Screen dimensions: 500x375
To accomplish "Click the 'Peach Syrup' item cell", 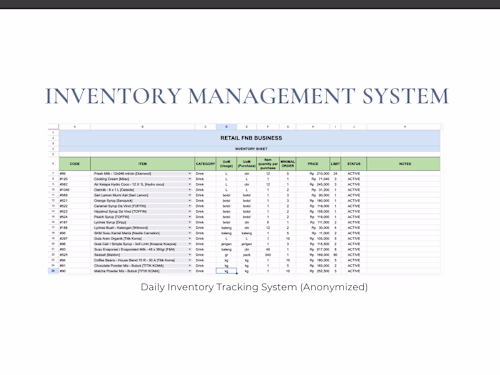I will [x=142, y=217].
